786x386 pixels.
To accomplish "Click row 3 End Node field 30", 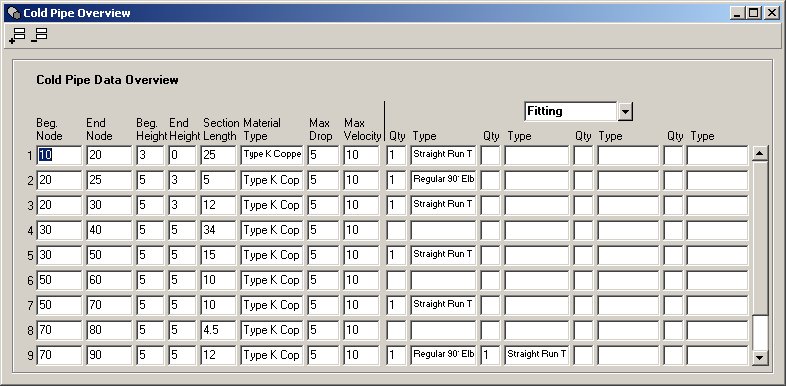I will [x=109, y=206].
